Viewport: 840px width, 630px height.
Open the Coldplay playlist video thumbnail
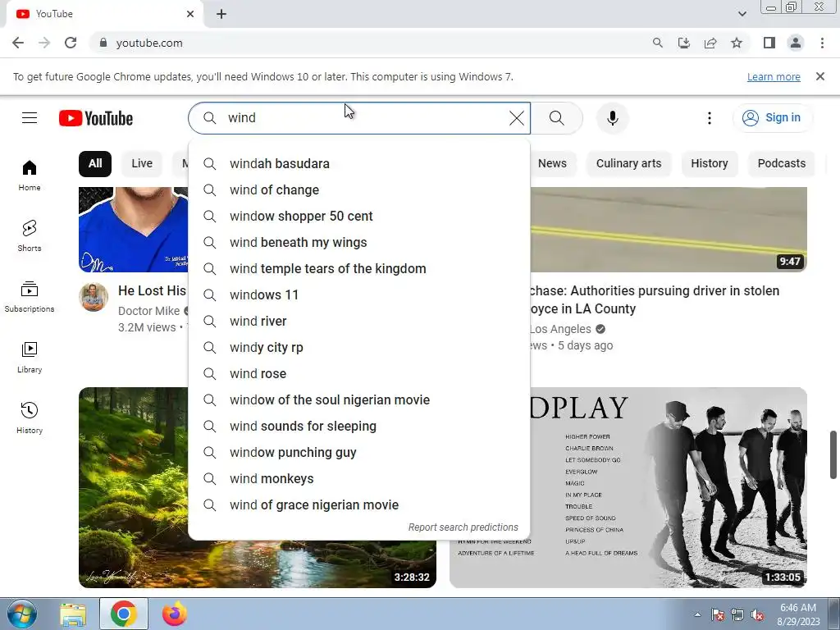point(669,487)
